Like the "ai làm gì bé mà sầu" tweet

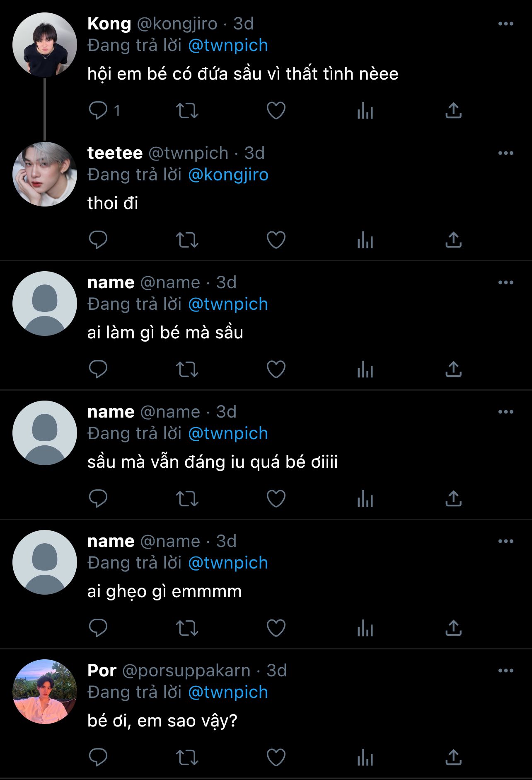click(276, 369)
